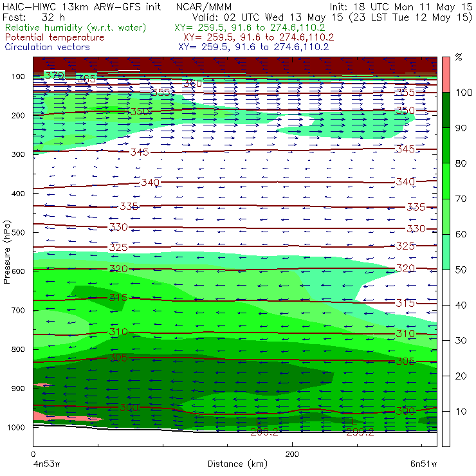Click the '50' colorbar tick label
This screenshot has height=476, width=476.
(461, 270)
